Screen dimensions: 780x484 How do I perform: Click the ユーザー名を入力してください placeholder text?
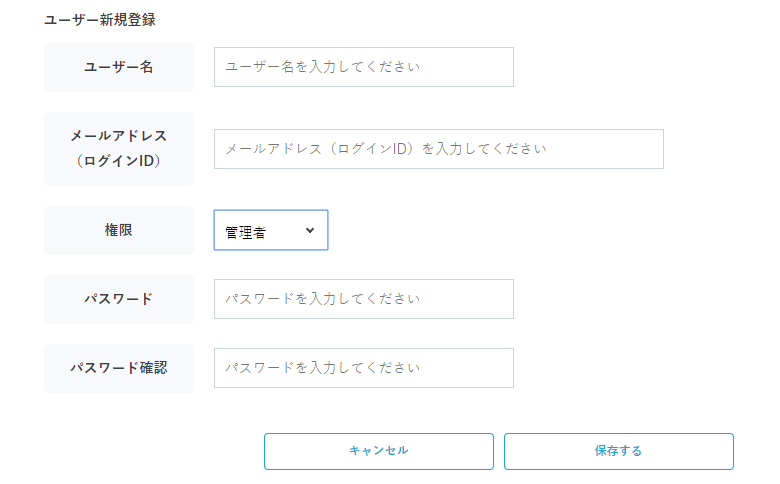(x=322, y=67)
